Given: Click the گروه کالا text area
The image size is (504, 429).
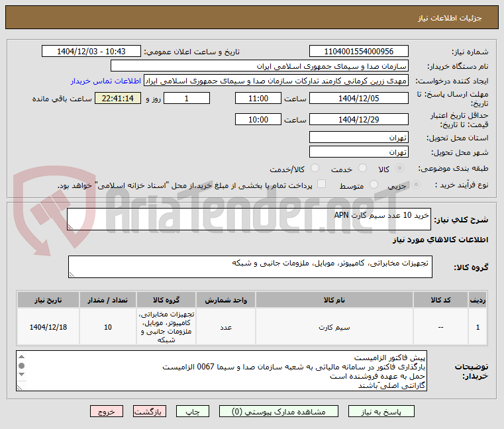Looking at the screenshot, I should coord(250,267).
